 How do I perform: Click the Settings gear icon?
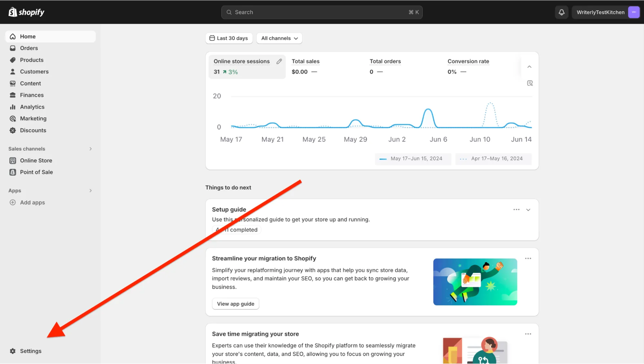(13, 351)
